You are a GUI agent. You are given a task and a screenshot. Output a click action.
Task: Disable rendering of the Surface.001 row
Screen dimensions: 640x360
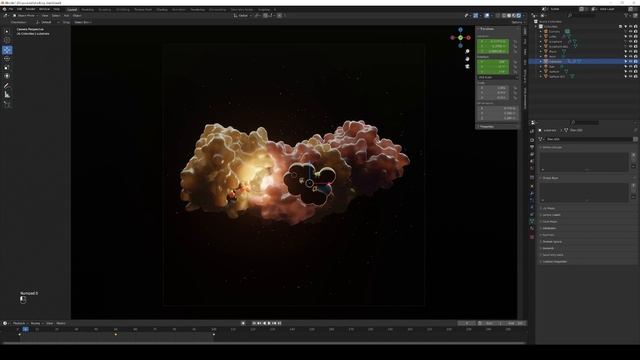(x=636, y=77)
